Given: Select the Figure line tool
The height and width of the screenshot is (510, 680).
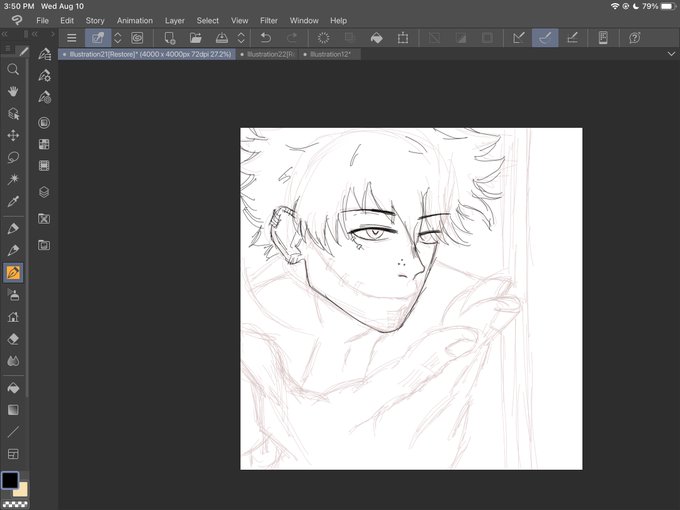Looking at the screenshot, I should click(13, 432).
